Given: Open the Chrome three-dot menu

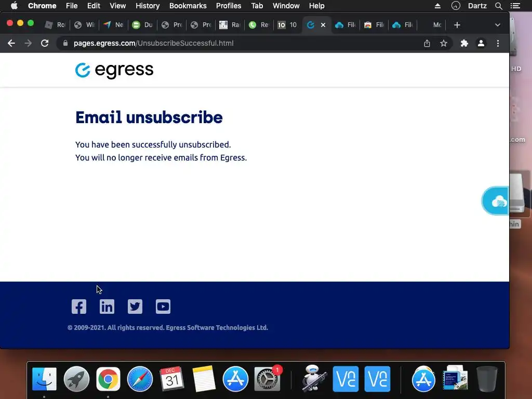Looking at the screenshot, I should (x=498, y=43).
